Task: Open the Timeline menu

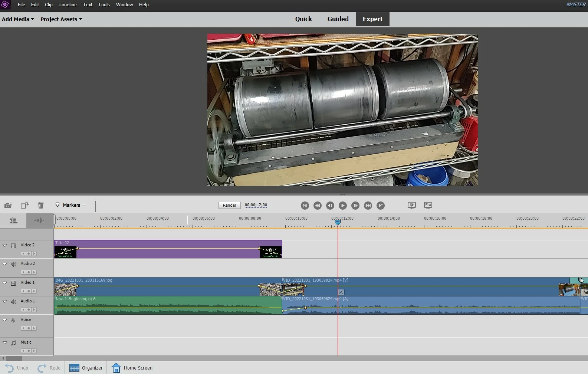Action: coord(68,5)
